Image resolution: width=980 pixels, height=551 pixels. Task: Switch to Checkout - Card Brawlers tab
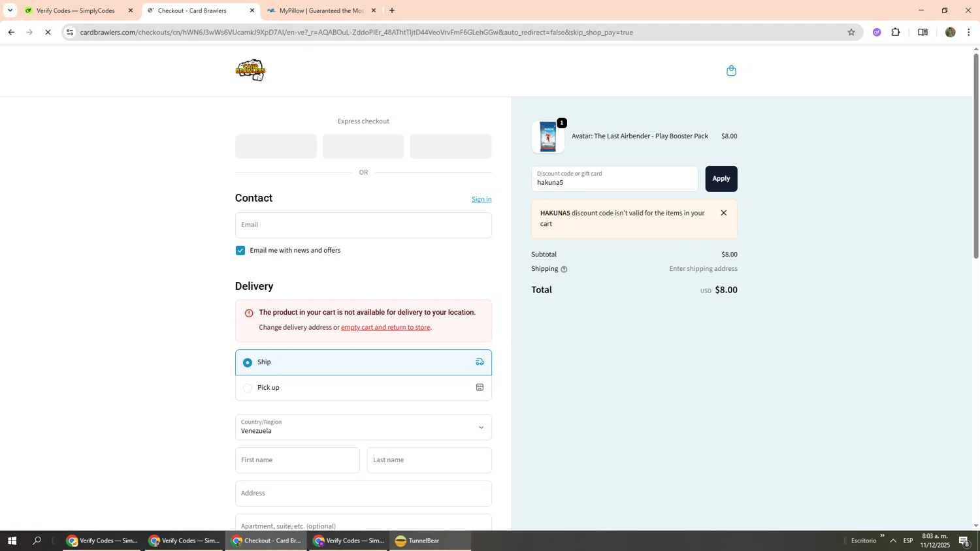[199, 10]
